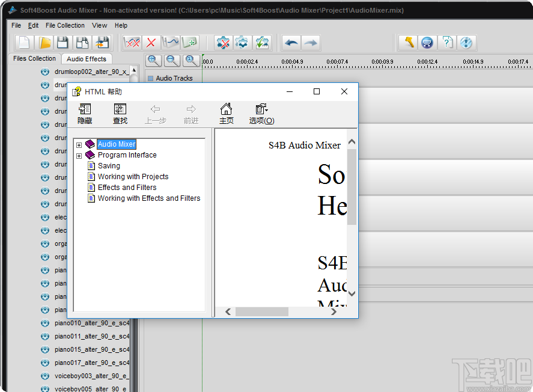
Task: Click the red X delete toolbar icon
Action: point(151,43)
